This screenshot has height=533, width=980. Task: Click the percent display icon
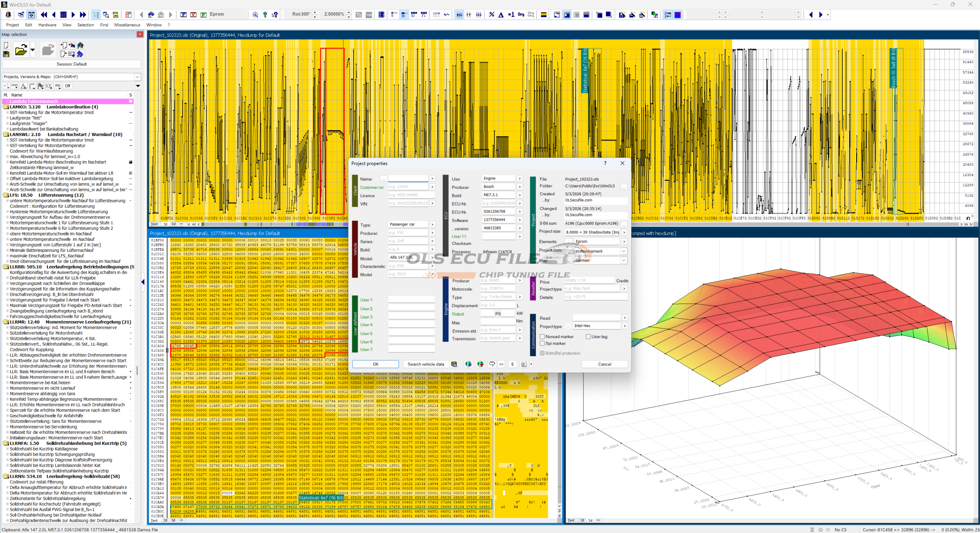pos(492,15)
